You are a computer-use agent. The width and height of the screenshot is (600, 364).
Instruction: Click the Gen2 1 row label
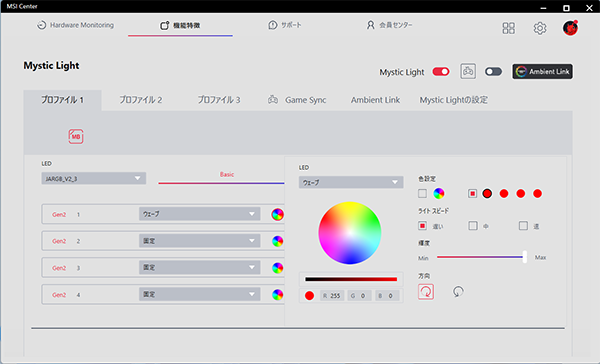point(59,215)
